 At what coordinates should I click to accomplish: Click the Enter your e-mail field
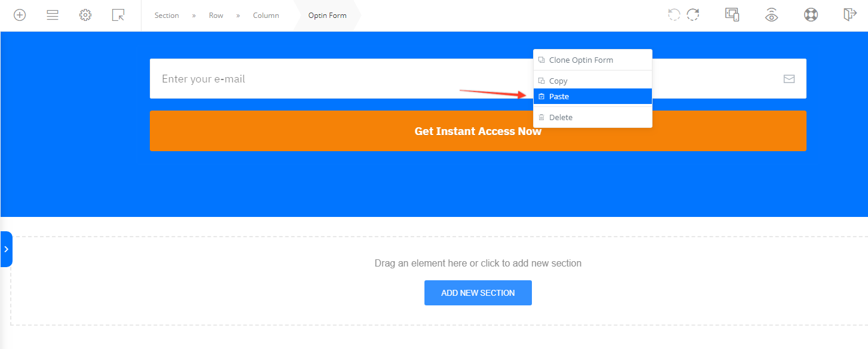click(x=478, y=78)
